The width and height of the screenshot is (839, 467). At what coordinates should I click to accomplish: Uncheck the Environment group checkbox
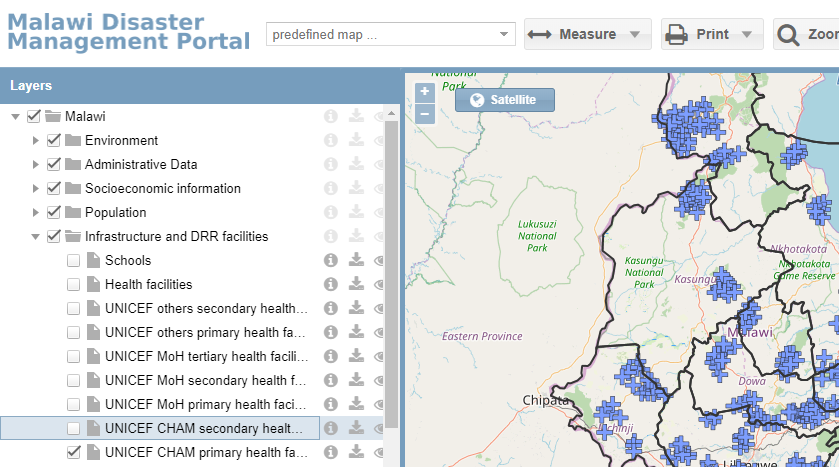click(x=54, y=140)
